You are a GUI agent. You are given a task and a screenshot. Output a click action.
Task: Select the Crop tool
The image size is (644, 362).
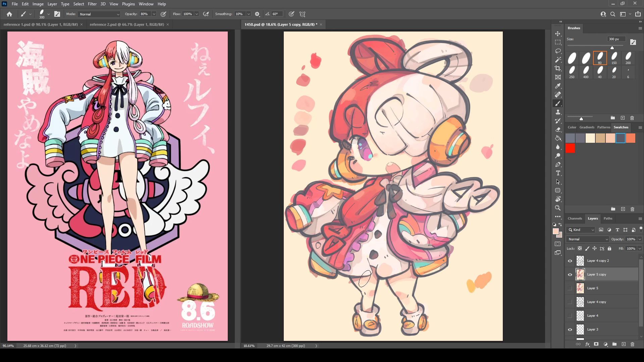pos(558,69)
